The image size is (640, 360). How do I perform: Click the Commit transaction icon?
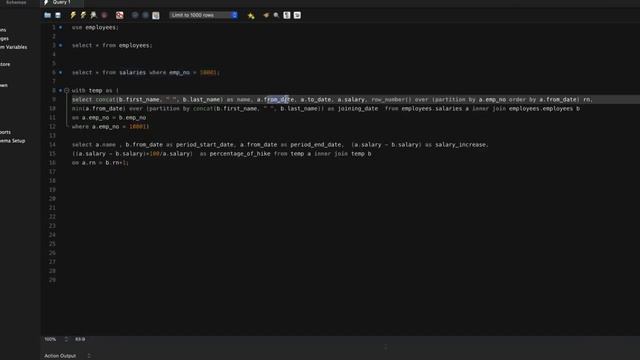[135, 16]
